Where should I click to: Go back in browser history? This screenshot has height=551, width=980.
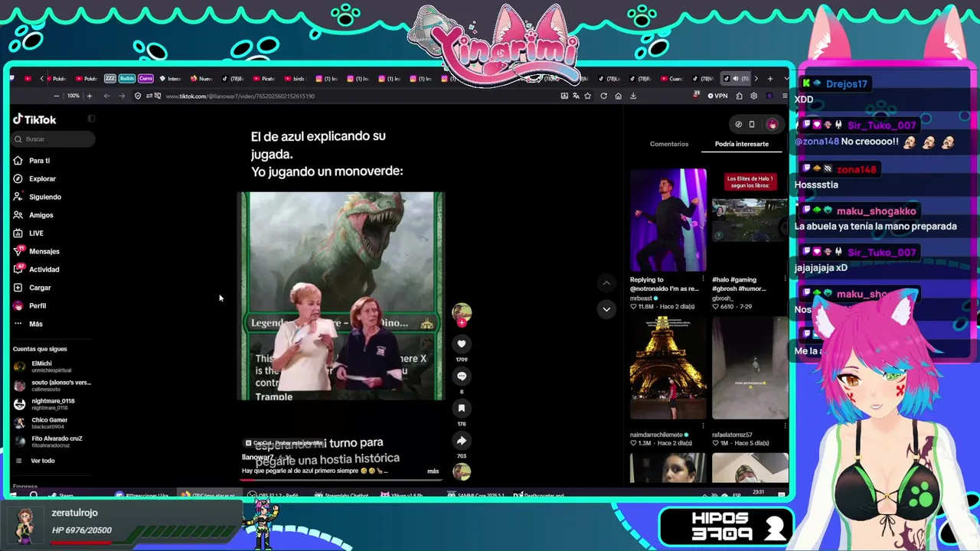106,96
